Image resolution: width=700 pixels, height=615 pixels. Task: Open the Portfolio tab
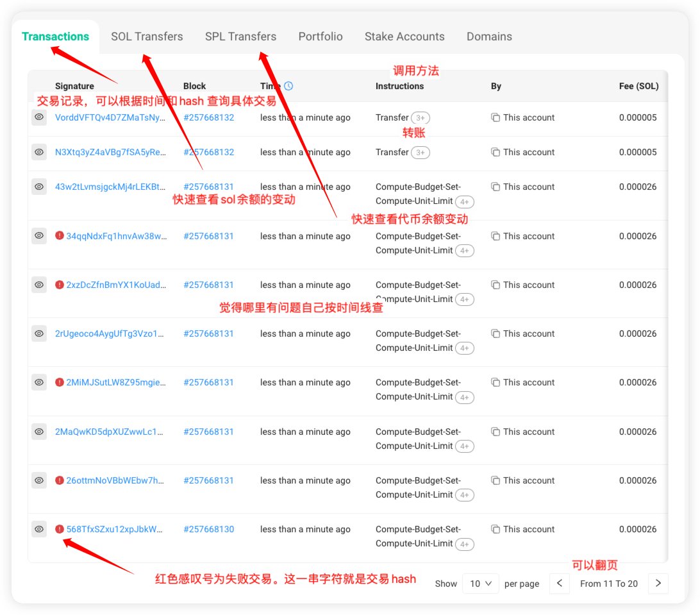pos(321,37)
